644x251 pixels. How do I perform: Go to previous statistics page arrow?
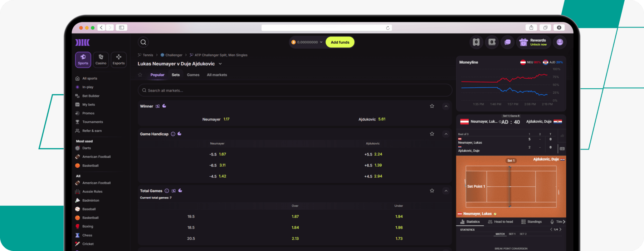pyautogui.click(x=551, y=230)
